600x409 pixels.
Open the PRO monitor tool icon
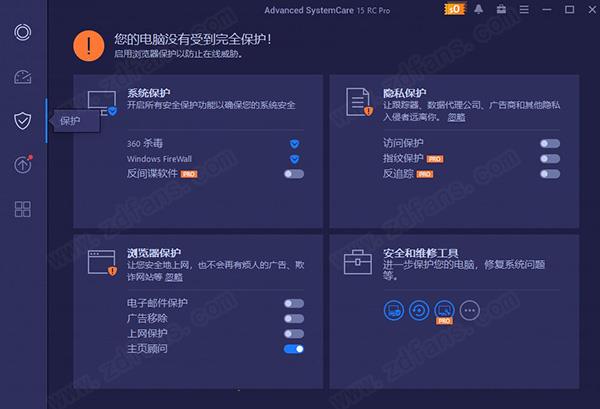pyautogui.click(x=444, y=311)
